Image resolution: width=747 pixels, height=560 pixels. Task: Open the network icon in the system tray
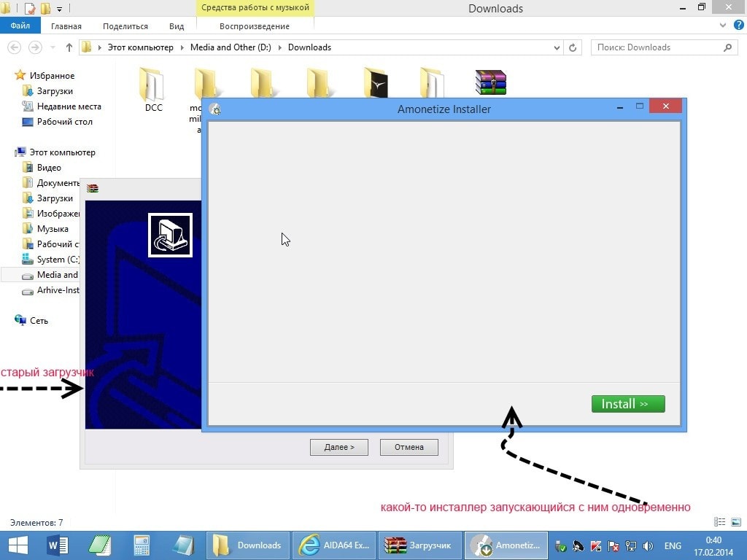point(631,546)
